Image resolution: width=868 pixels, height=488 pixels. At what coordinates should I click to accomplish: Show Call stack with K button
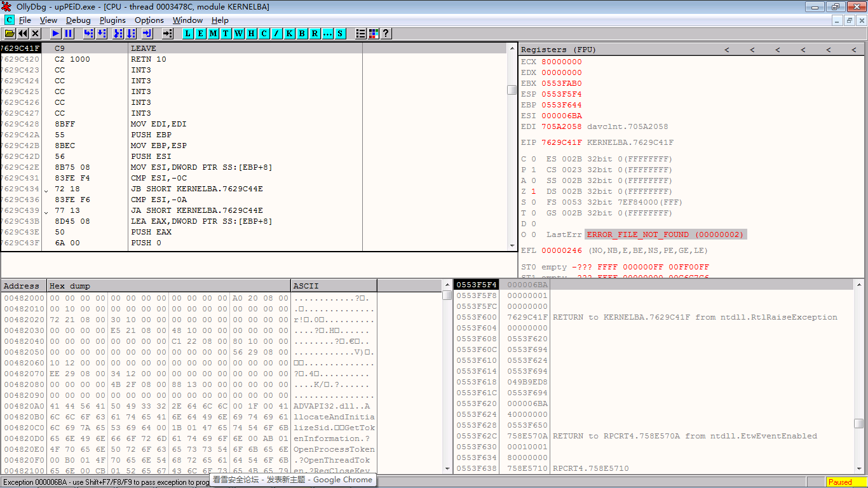click(x=290, y=33)
